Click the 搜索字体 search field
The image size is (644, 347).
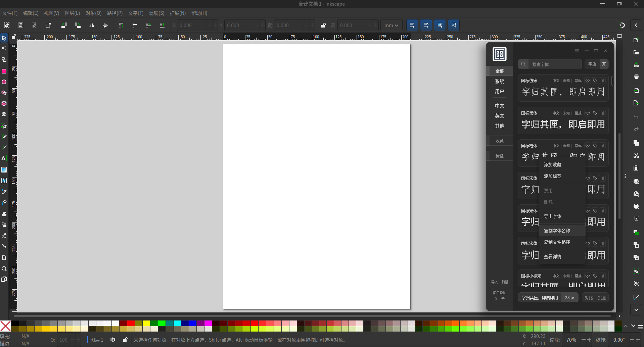point(554,64)
